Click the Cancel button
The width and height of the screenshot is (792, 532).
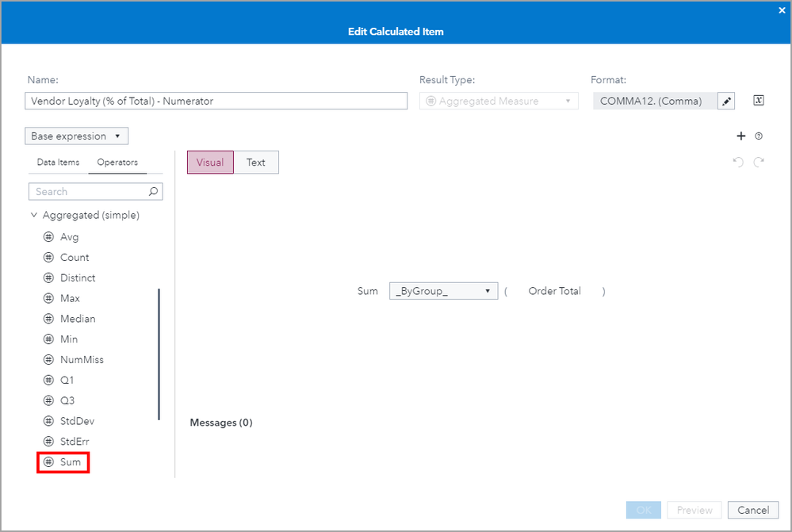coord(752,510)
